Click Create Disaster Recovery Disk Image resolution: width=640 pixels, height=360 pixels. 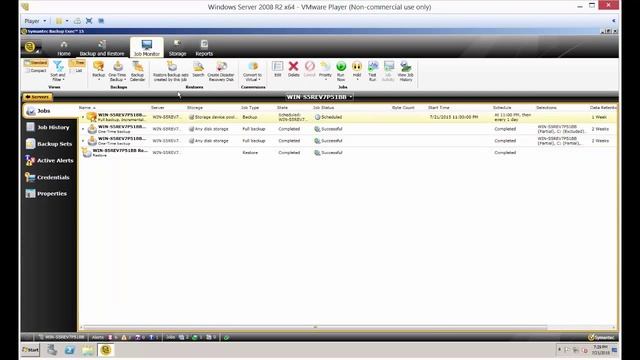pos(221,71)
